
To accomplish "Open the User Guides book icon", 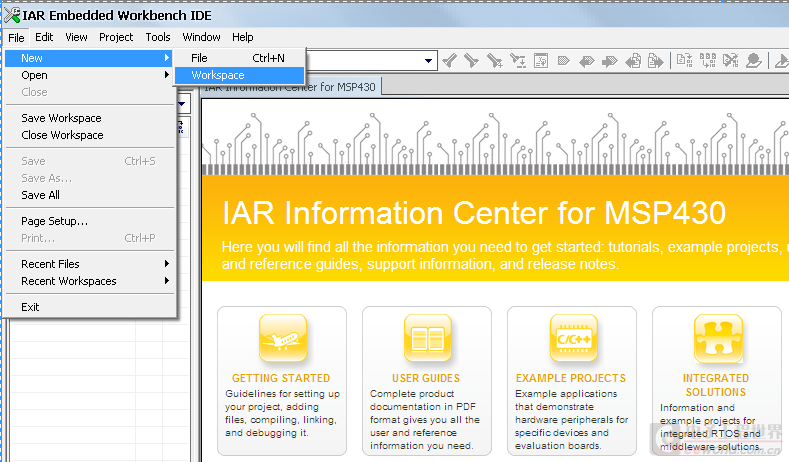I will [427, 338].
